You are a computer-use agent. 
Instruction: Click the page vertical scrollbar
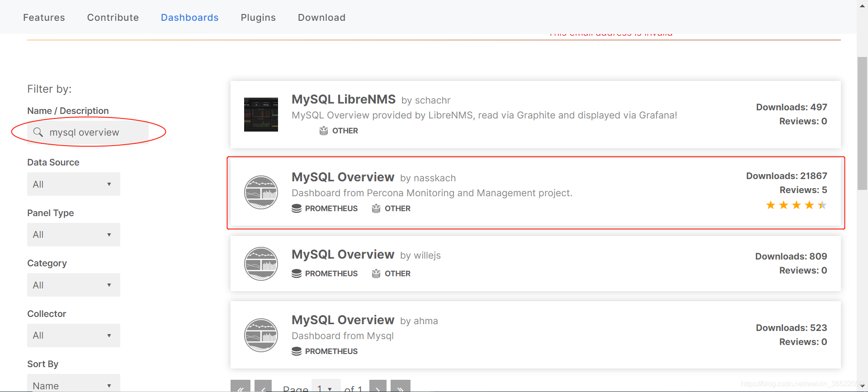coord(862,123)
